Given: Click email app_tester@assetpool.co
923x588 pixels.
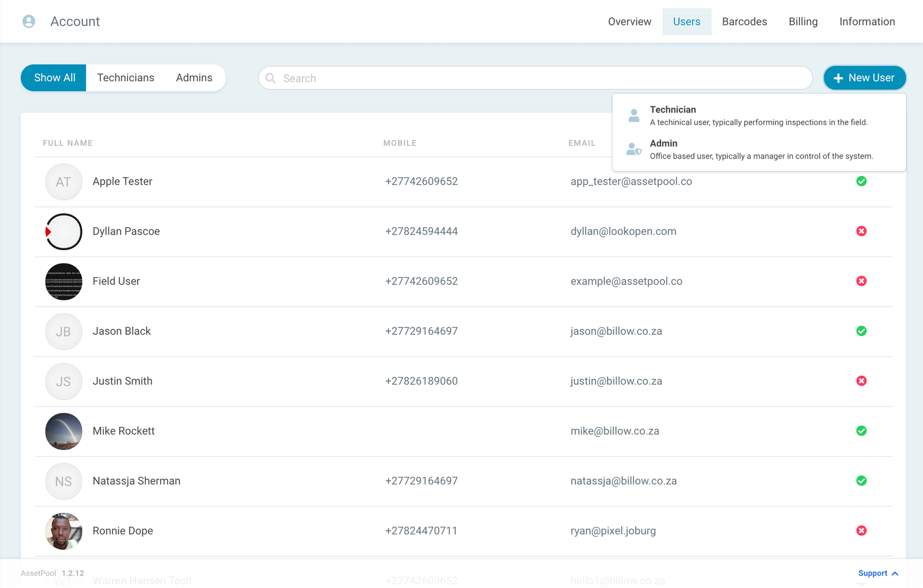Looking at the screenshot, I should click(631, 182).
